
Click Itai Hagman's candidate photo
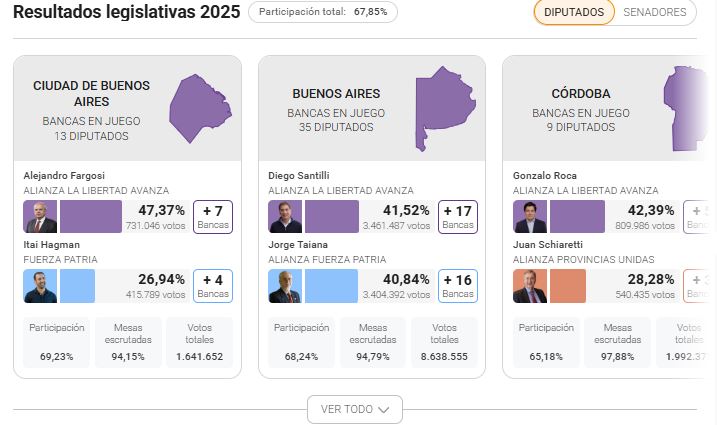pyautogui.click(x=40, y=286)
